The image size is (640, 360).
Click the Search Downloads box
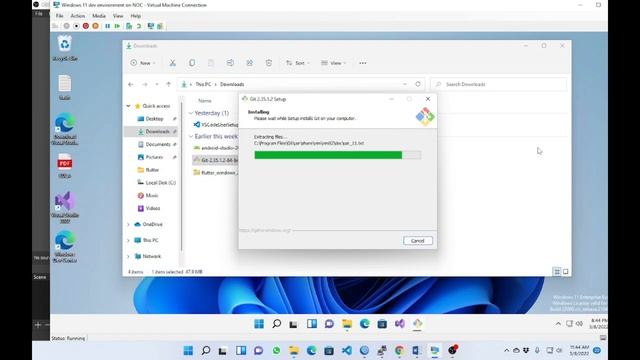(x=499, y=84)
